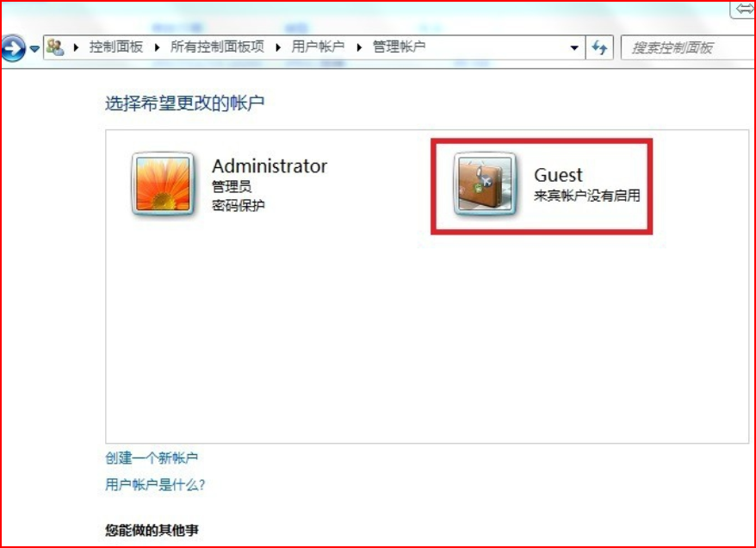Click the user accounts icon in address bar

pyautogui.click(x=55, y=47)
